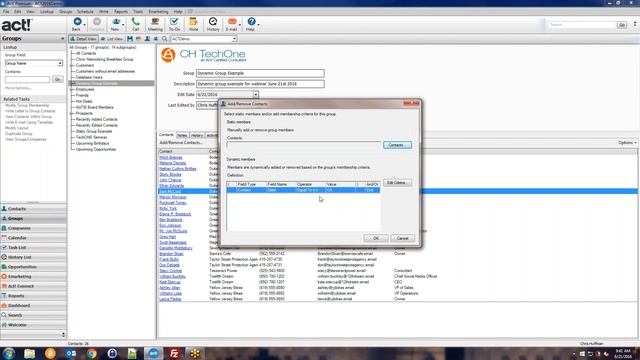The height and width of the screenshot is (360, 640).
Task: Open Companies in the navigation bar
Action: [33, 228]
